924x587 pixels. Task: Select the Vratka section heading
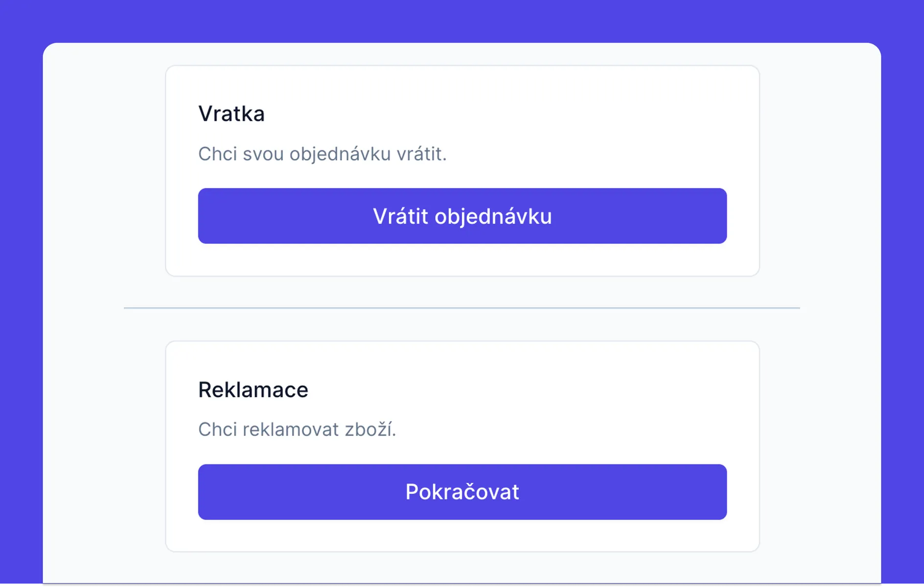(x=231, y=113)
